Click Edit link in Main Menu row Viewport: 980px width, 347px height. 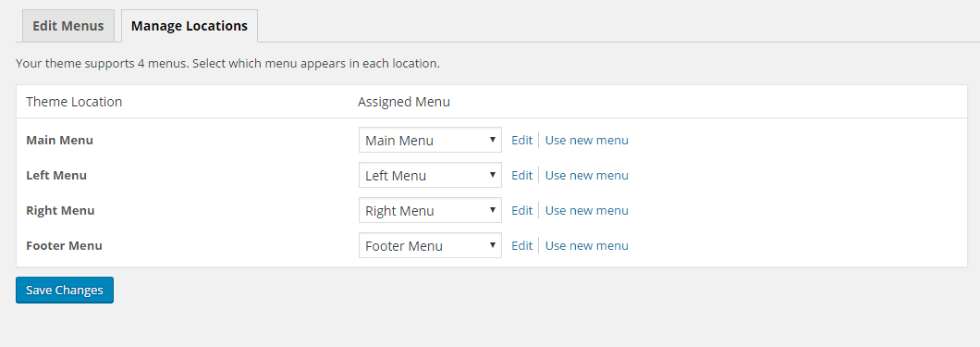pyautogui.click(x=521, y=140)
